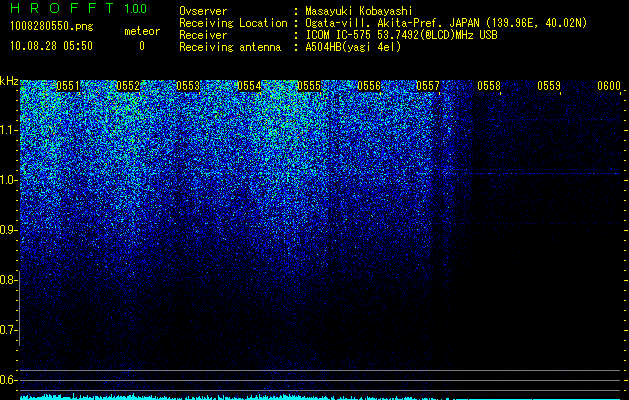Click the HROFFT program title text
Image resolution: width=629 pixels, height=400 pixels.
tap(62, 8)
